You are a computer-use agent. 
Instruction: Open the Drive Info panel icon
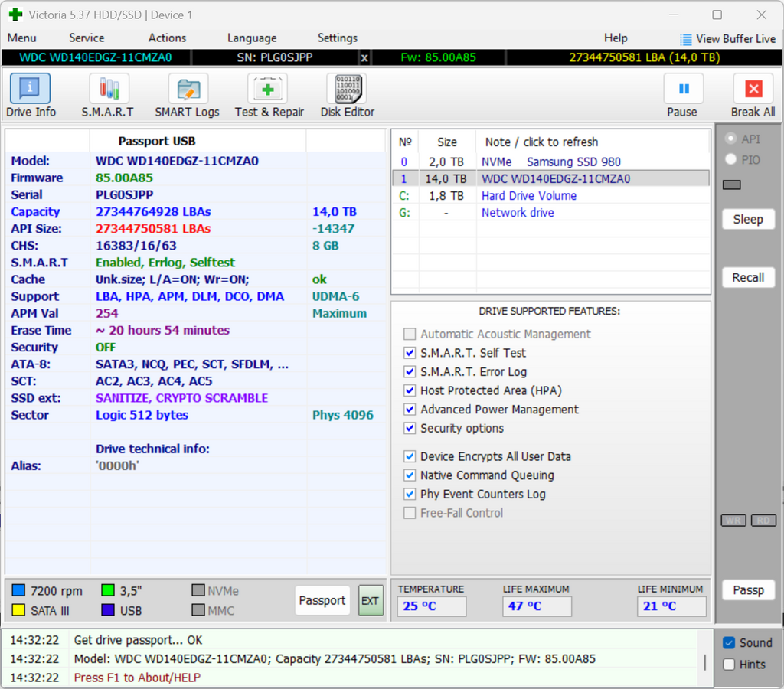coord(30,89)
